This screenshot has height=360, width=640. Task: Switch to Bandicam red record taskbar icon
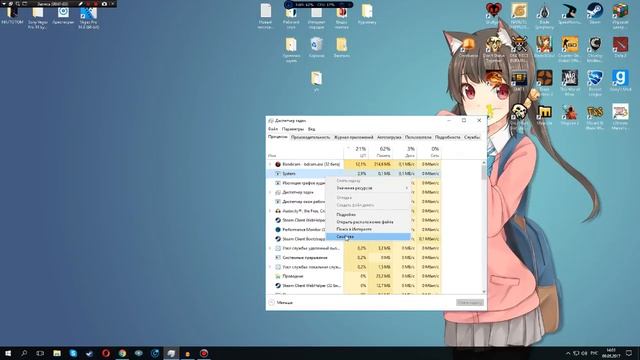click(x=204, y=353)
